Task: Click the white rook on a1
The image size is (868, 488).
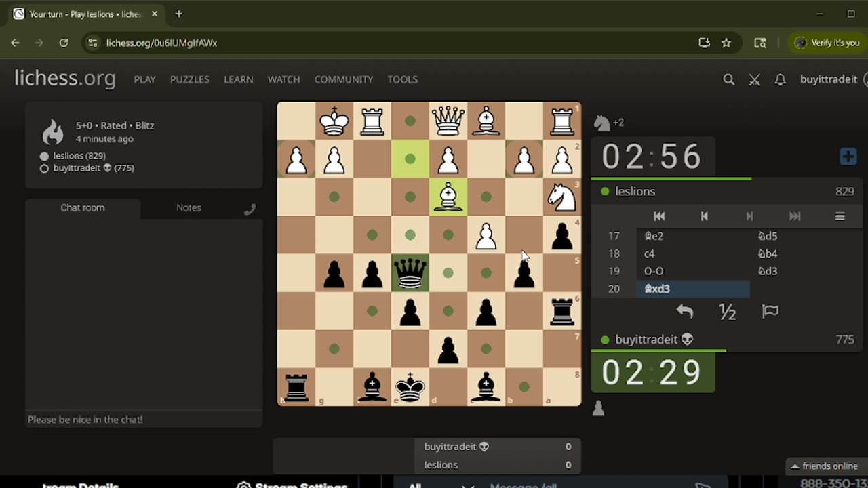Action: (562, 121)
